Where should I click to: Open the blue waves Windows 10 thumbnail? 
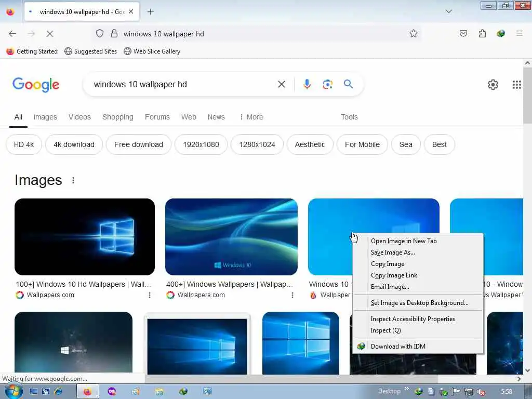click(x=231, y=237)
